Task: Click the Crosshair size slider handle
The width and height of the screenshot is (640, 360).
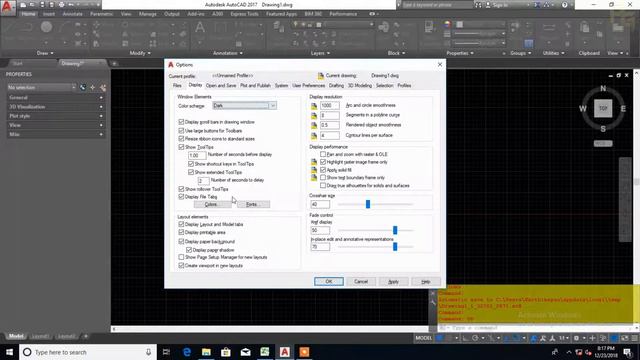Action: point(368,204)
